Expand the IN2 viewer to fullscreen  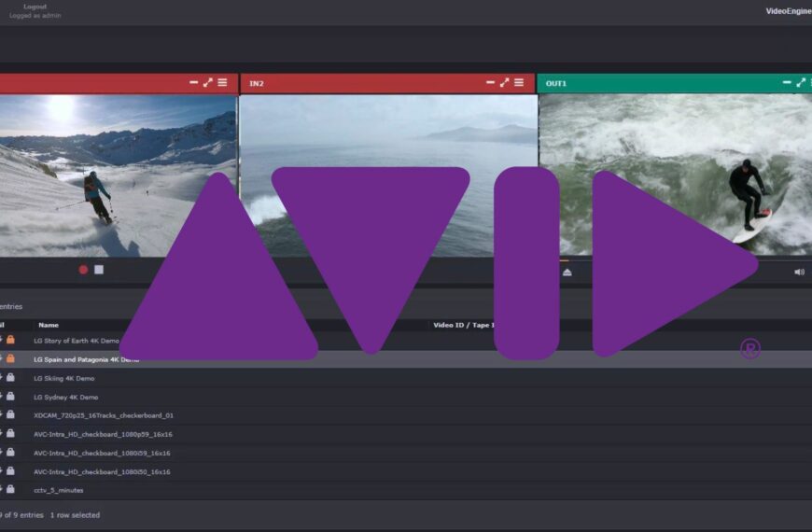(x=504, y=82)
